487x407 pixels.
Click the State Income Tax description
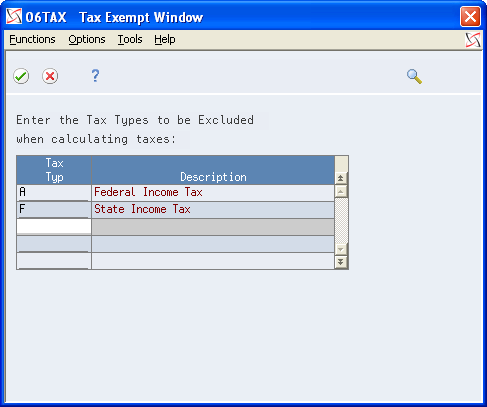(142, 209)
